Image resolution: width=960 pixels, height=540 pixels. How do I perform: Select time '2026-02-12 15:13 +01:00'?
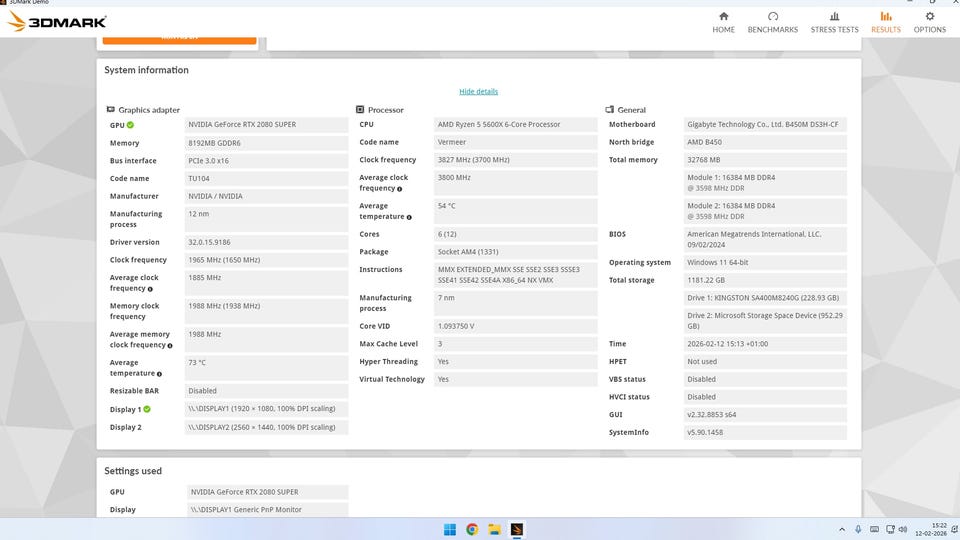[765, 344]
